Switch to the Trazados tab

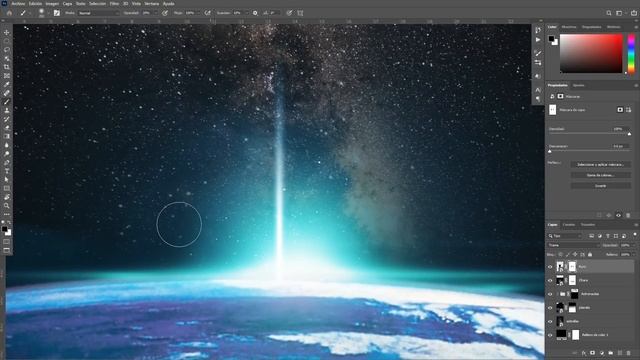(588, 225)
